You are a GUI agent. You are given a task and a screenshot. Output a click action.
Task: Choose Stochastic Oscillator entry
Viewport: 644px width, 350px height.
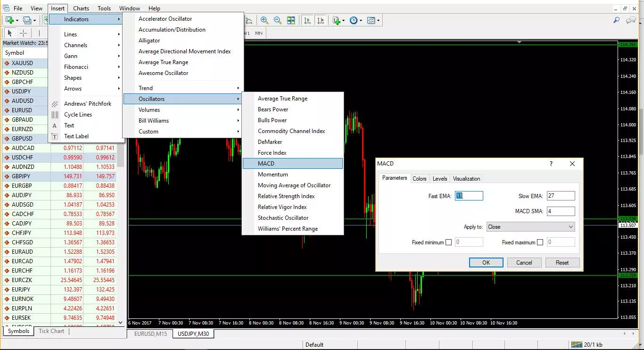pyautogui.click(x=293, y=218)
